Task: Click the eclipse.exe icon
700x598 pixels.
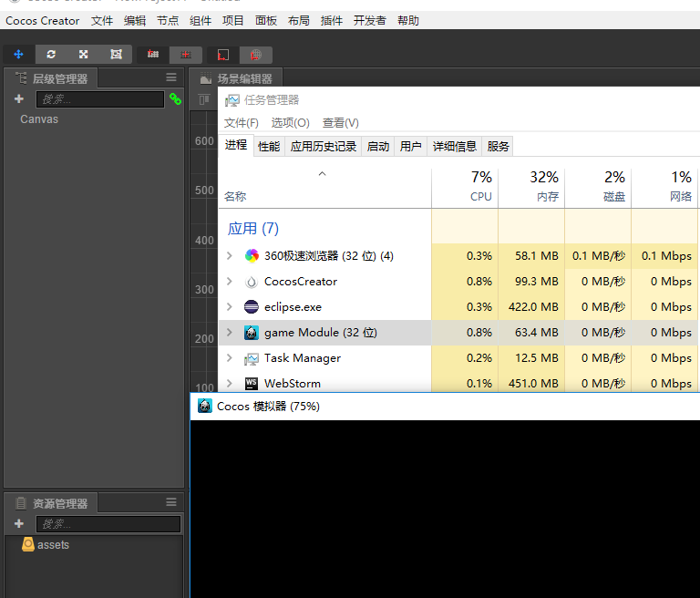Action: pos(252,307)
